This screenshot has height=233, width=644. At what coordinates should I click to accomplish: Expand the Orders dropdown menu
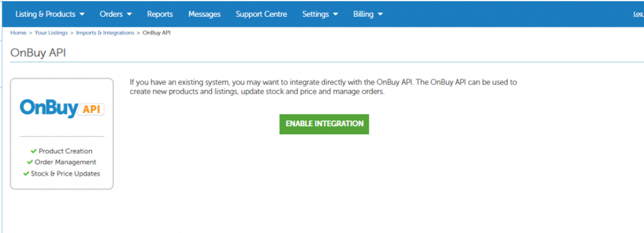116,14
